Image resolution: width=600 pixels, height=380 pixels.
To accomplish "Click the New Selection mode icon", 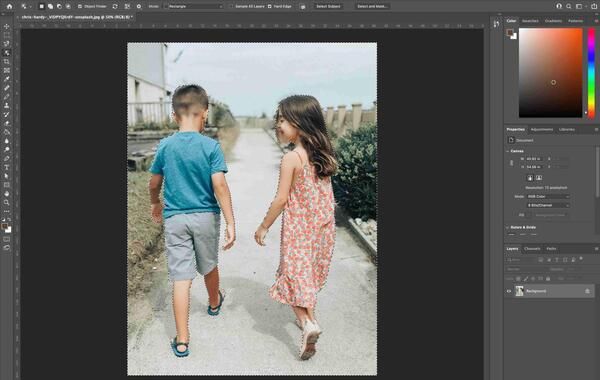I will [41, 7].
